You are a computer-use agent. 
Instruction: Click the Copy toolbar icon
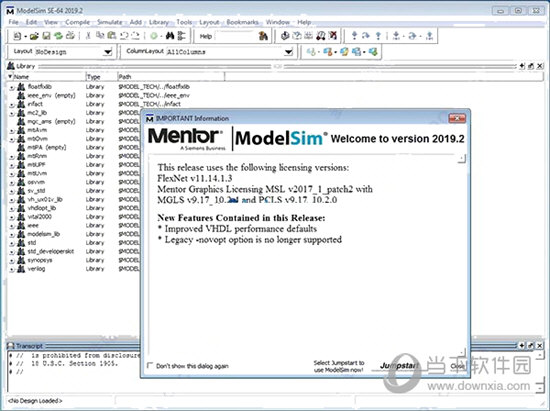[100, 36]
